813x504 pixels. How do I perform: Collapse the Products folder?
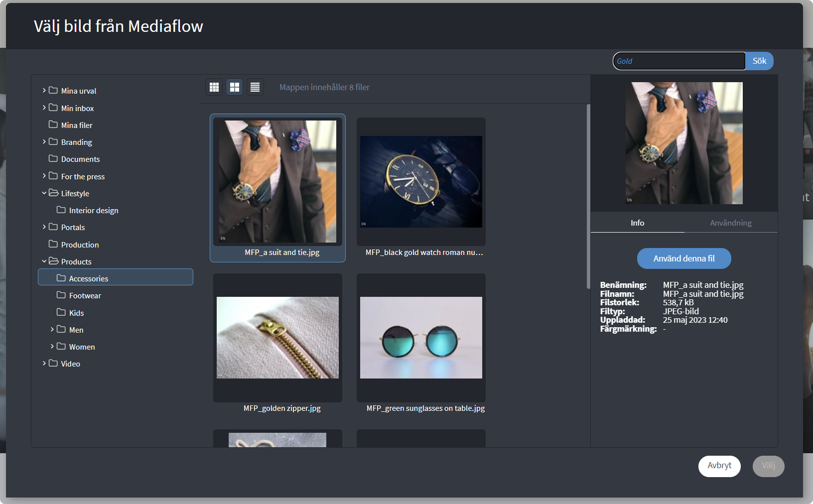tap(44, 261)
